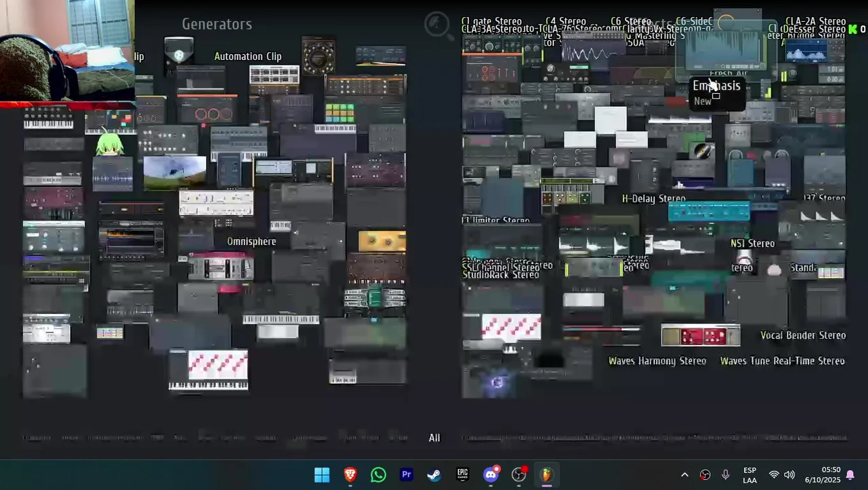This screenshot has height=490, width=868.
Task: Open the Omnisphere silver-red thumbnail
Action: [x=220, y=266]
